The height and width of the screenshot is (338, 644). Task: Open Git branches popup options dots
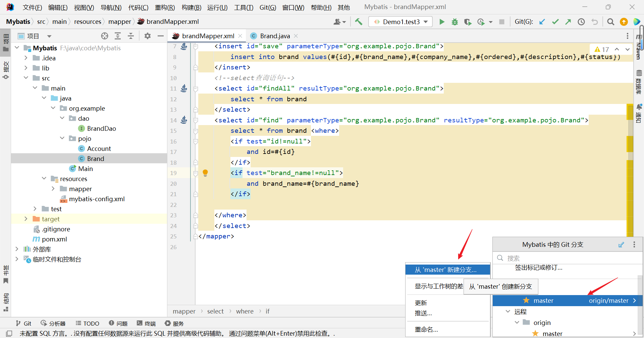(x=634, y=245)
